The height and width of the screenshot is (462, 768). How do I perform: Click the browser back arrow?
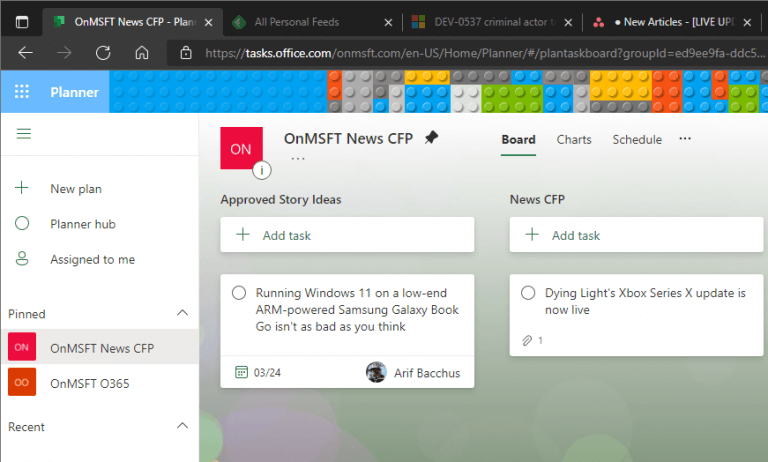point(25,52)
